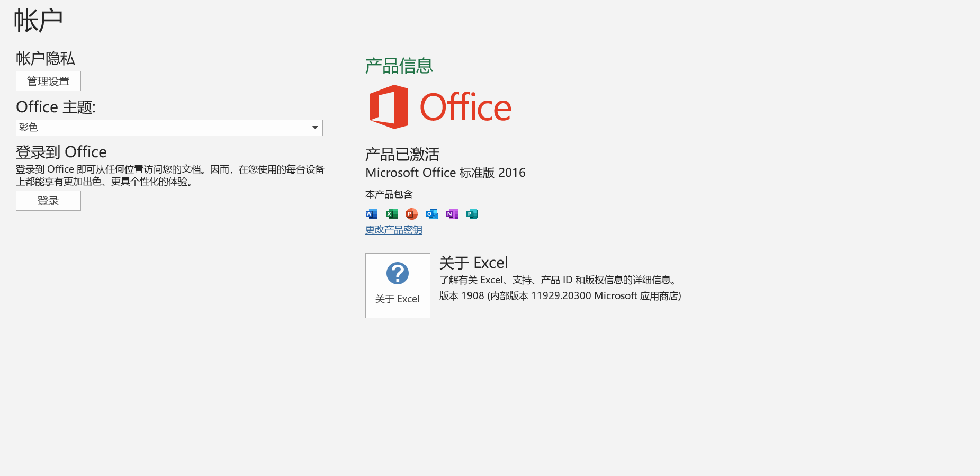
Task: Click the Publisher app icon
Action: point(472,214)
